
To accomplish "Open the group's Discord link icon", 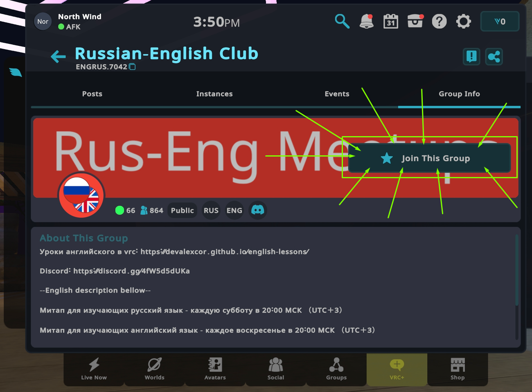I will pyautogui.click(x=258, y=211).
